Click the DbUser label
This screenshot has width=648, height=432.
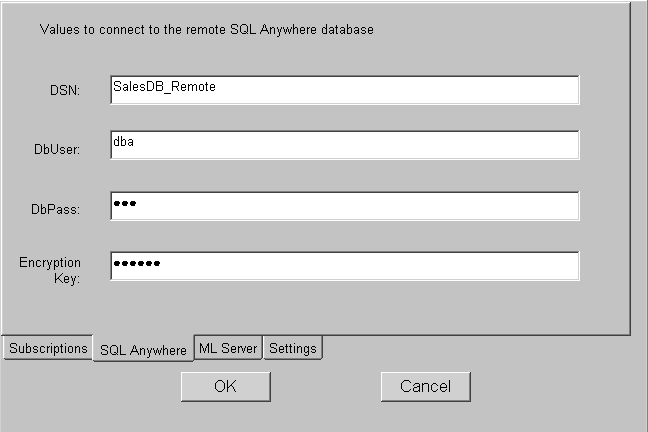tap(57, 149)
